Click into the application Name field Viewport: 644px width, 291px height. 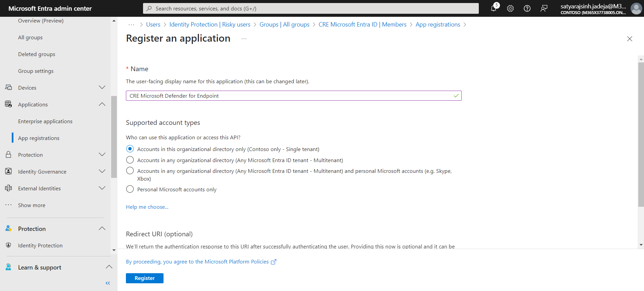pyautogui.click(x=293, y=96)
